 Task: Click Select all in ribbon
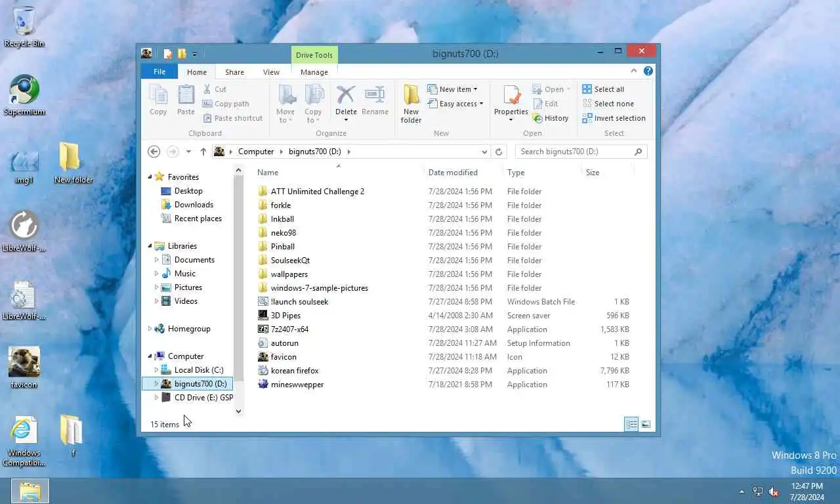[603, 89]
